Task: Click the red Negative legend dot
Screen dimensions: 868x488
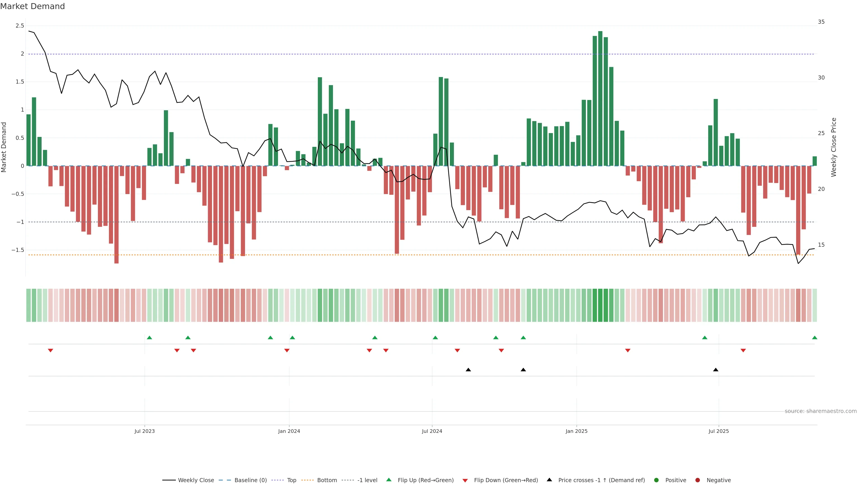Action: click(698, 480)
